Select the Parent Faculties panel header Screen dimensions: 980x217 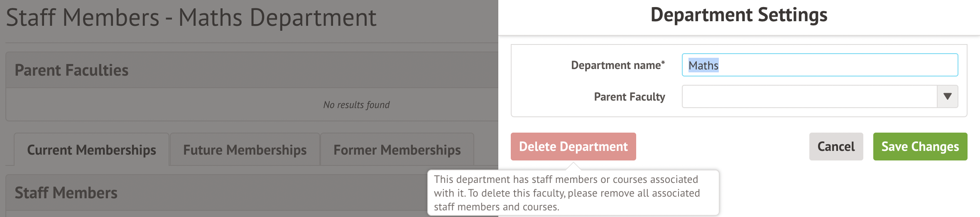point(71,70)
